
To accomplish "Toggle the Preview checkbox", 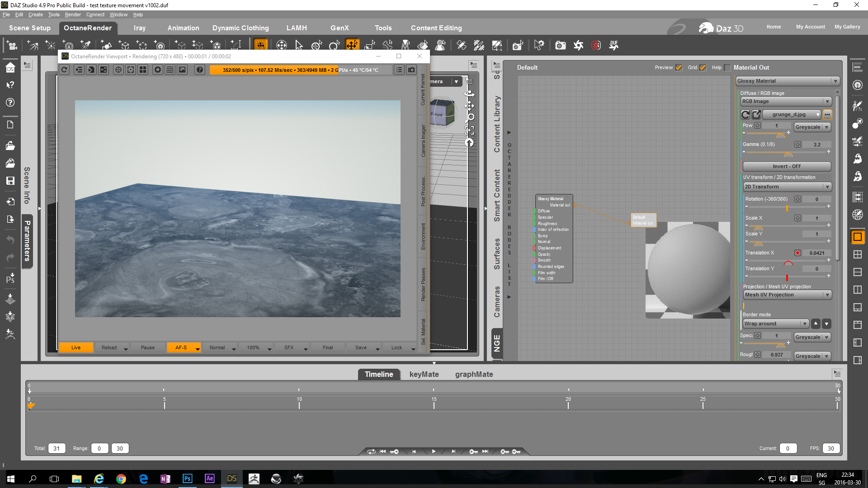I will click(x=679, y=68).
